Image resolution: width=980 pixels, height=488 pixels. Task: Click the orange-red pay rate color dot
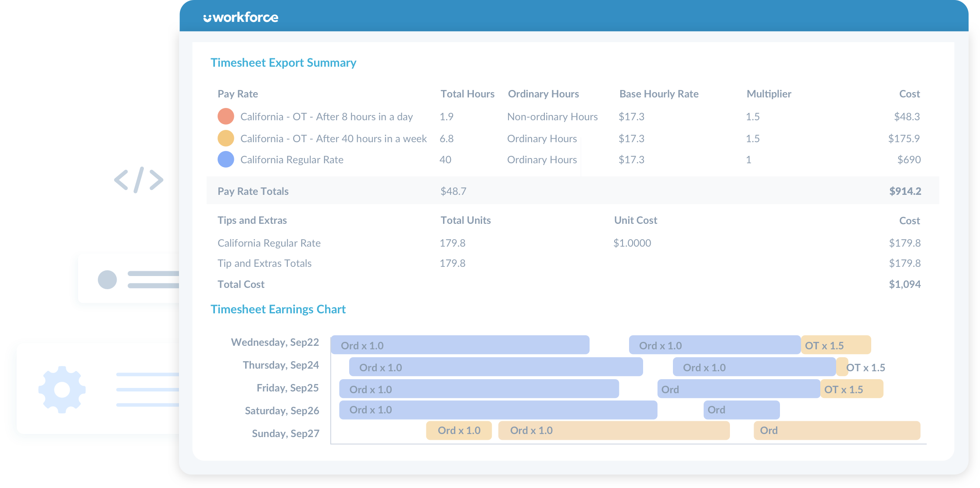226,117
